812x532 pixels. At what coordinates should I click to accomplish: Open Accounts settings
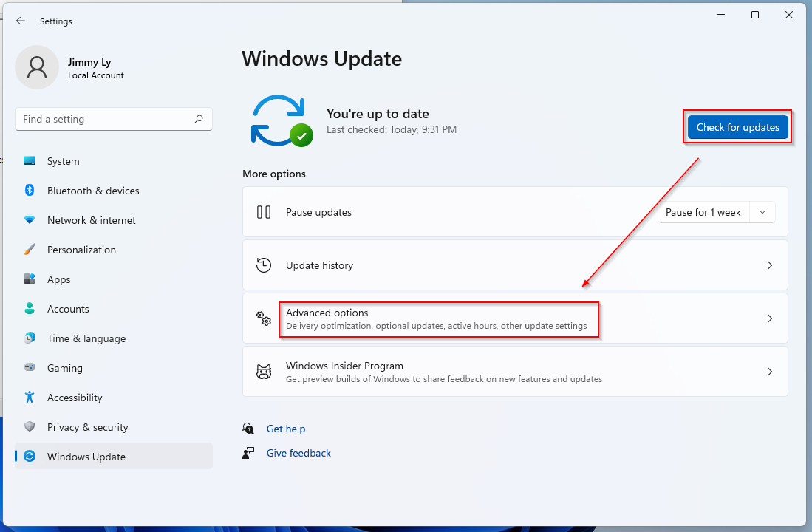coord(113,308)
